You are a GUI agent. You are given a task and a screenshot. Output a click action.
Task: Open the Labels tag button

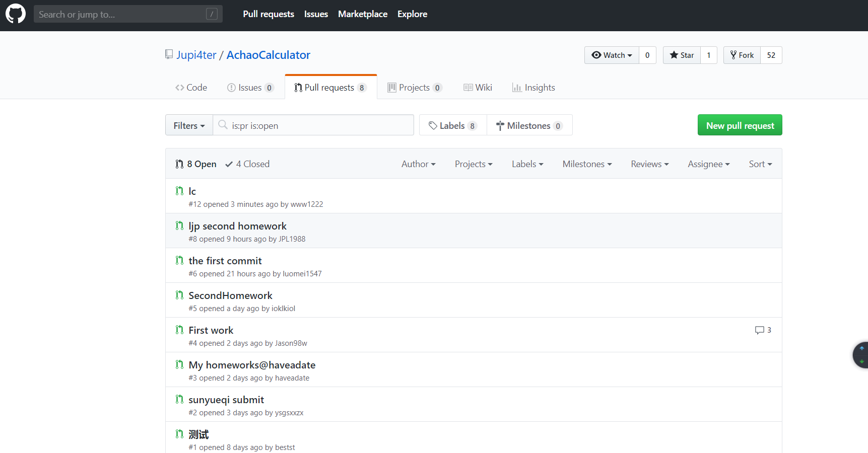452,125
